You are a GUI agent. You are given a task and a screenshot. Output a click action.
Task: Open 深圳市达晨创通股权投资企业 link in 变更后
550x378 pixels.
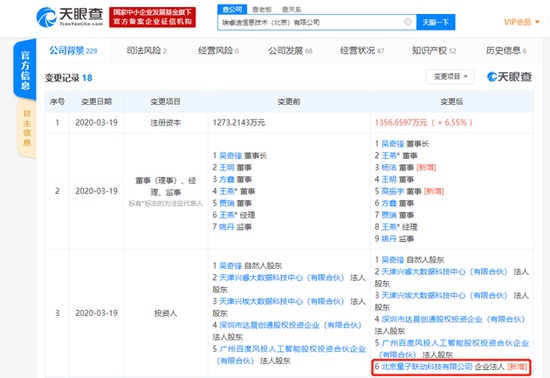[x=453, y=319]
